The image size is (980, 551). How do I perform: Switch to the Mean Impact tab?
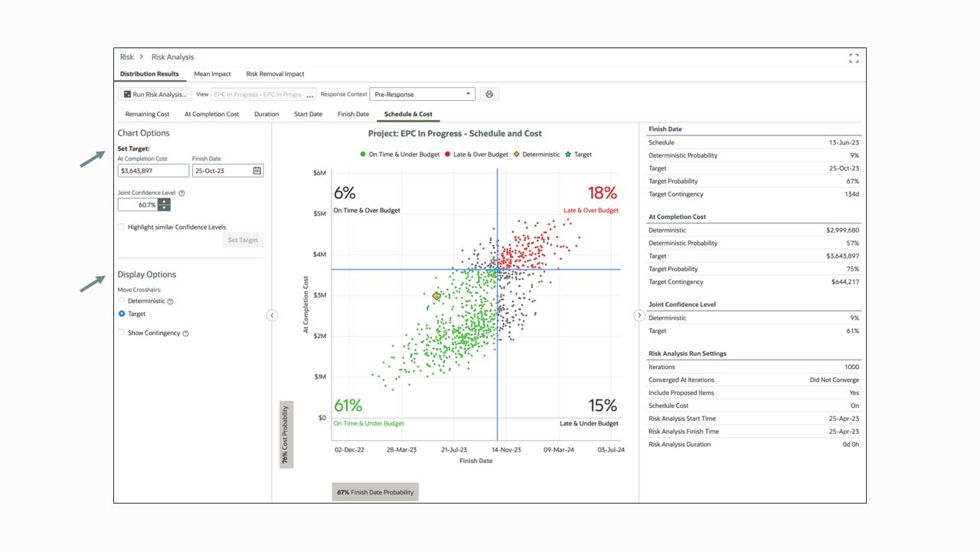click(212, 73)
